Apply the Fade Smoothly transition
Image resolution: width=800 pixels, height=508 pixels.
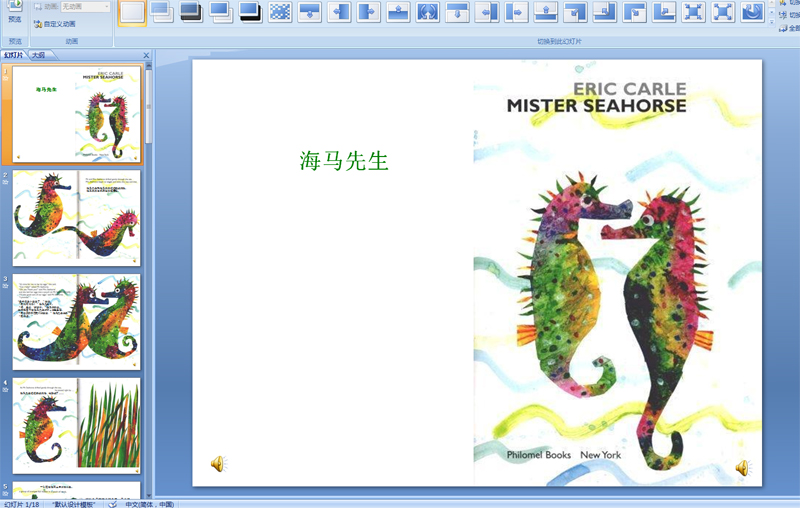pyautogui.click(x=162, y=12)
